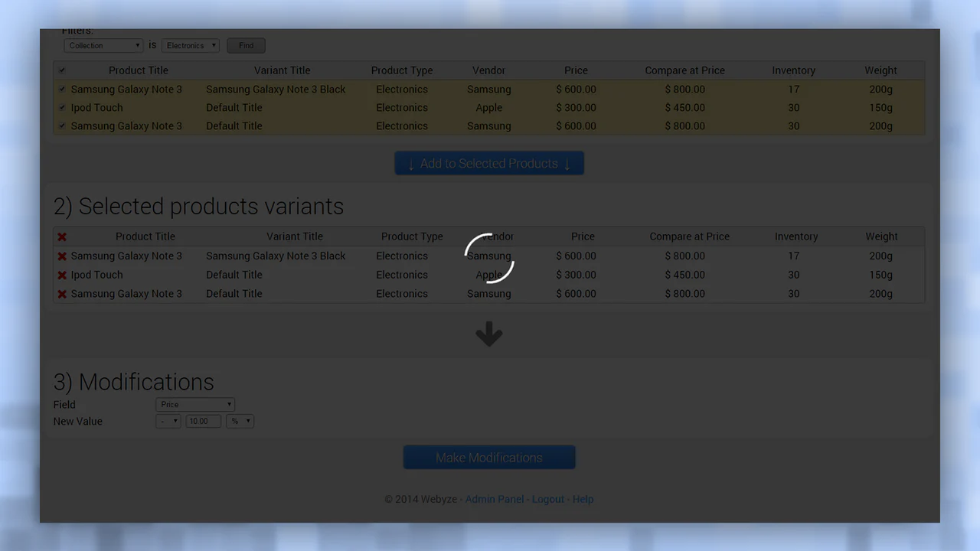
Task: Click 150g weight in search results table
Action: click(881, 108)
